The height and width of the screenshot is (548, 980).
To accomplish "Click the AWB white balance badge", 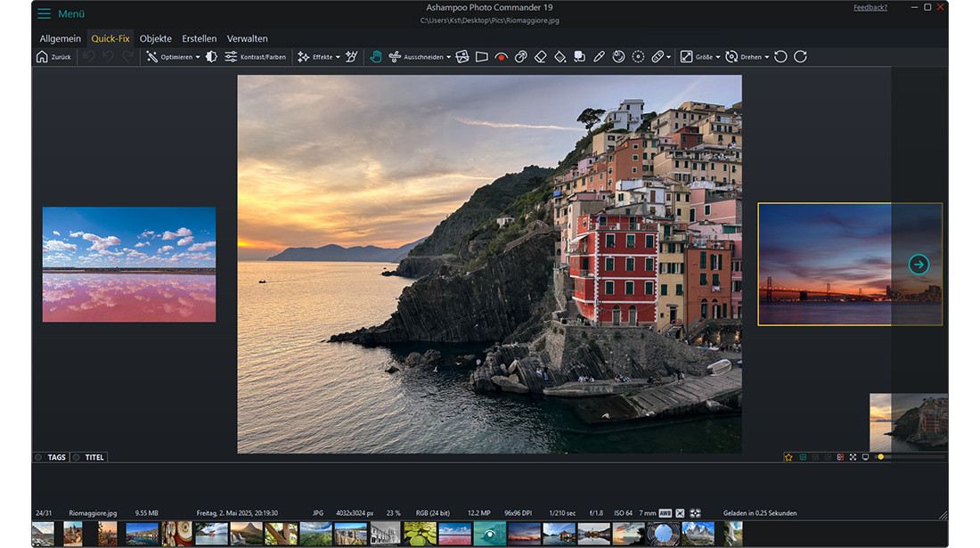I will (x=665, y=513).
